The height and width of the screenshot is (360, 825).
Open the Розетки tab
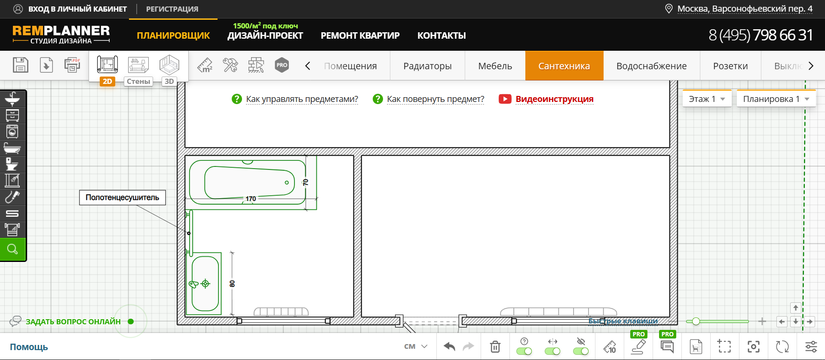point(730,66)
